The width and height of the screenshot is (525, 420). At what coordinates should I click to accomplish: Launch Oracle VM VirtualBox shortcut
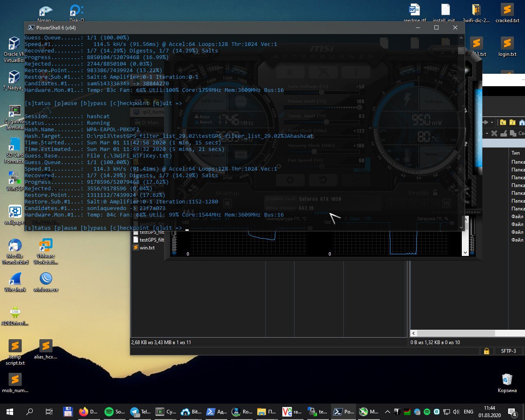coord(14,49)
